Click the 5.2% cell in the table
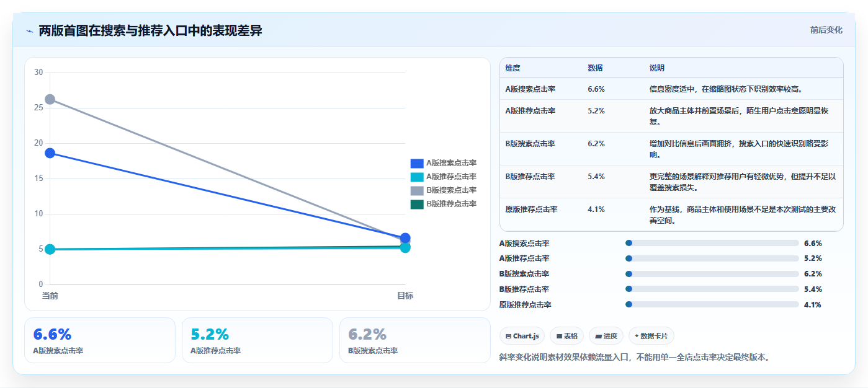 pos(596,110)
